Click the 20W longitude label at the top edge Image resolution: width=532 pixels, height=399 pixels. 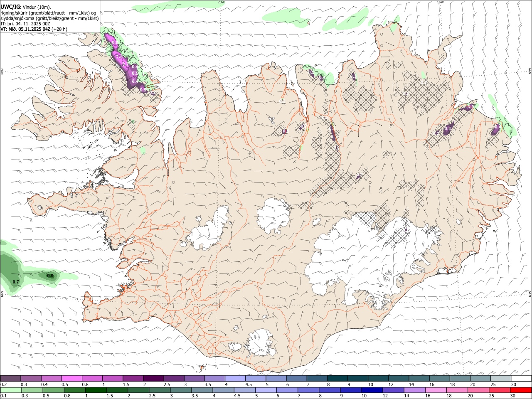pos(221,2)
